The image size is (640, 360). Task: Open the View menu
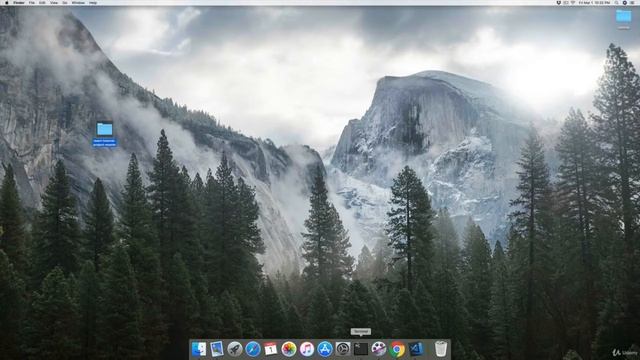(x=54, y=2)
